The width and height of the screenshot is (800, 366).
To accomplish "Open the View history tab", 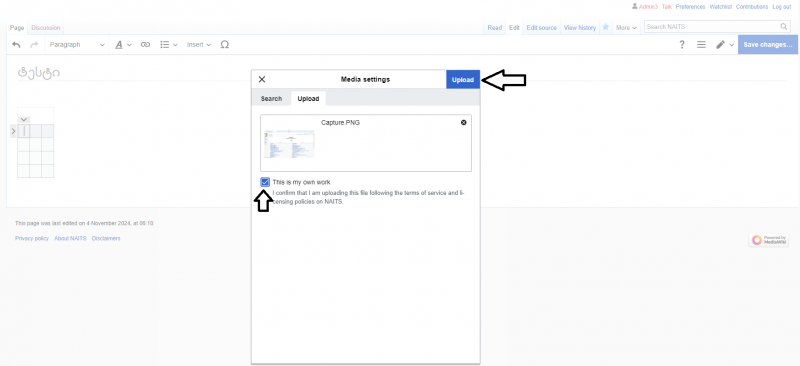I will coord(580,28).
